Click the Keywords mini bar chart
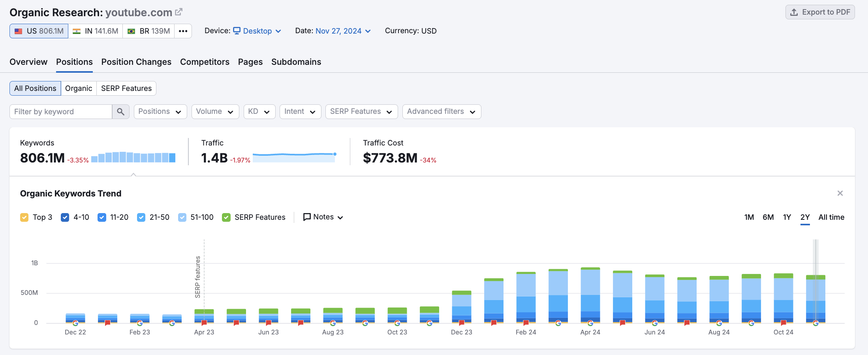Viewport: 868px width, 355px height. click(x=133, y=157)
